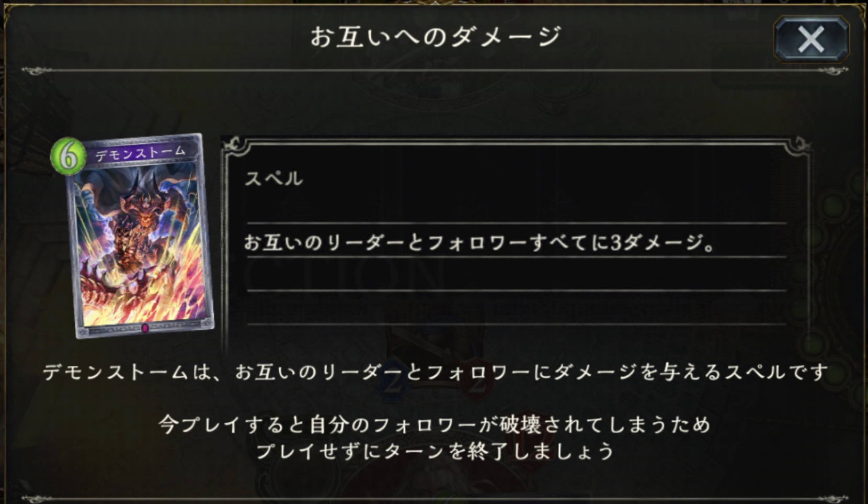Tap the faint red 2 defense icon

pyautogui.click(x=476, y=385)
